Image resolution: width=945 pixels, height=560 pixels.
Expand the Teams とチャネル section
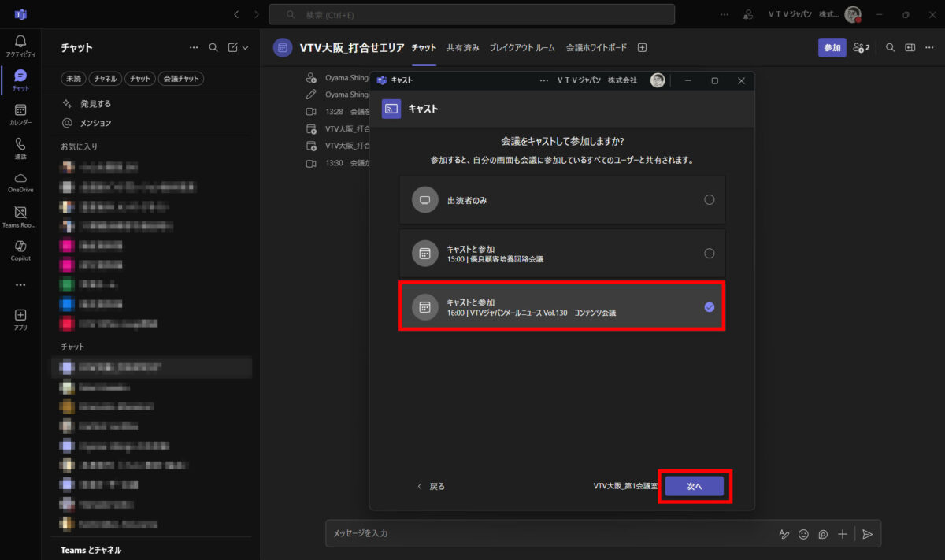91,550
